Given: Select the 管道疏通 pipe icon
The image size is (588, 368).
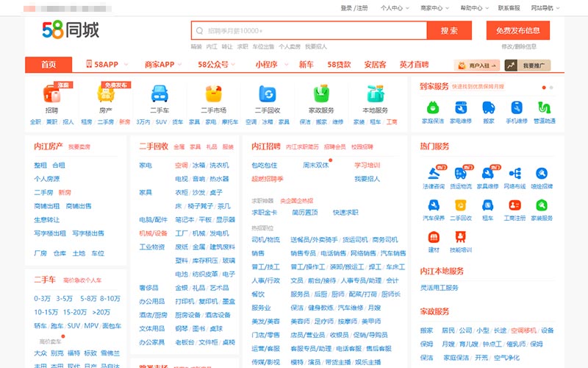Looking at the screenshot, I should pyautogui.click(x=545, y=107).
